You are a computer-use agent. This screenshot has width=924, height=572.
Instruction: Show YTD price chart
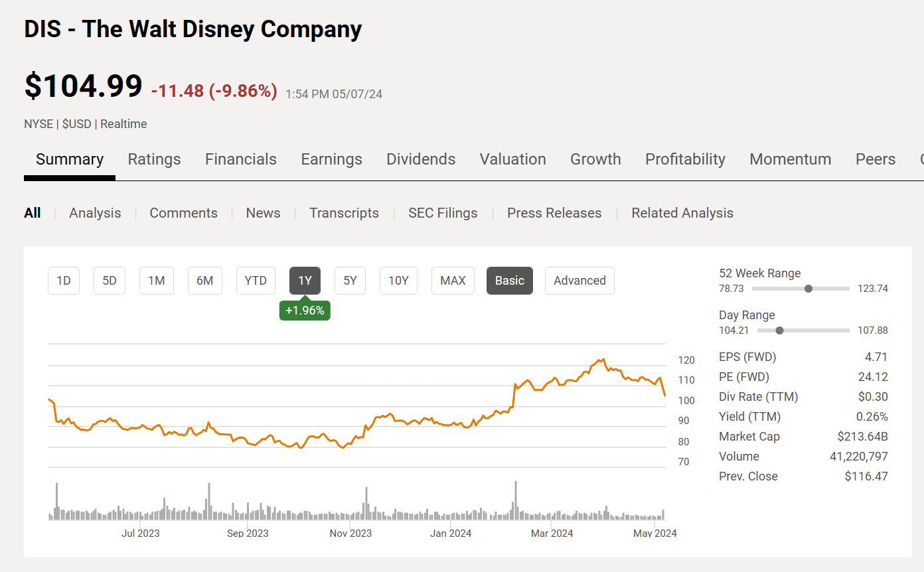click(256, 281)
